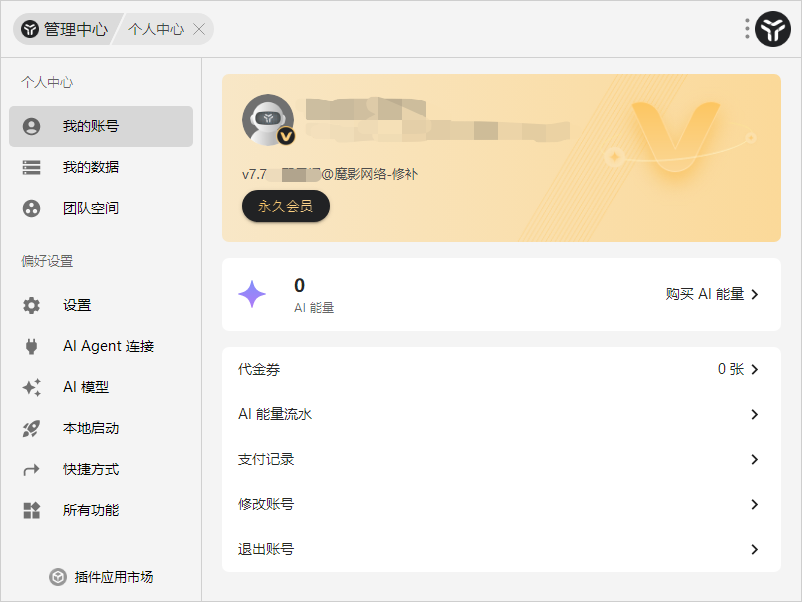The width and height of the screenshot is (802, 602).
Task: Open 我的数据 from the sidebar
Action: pyautogui.click(x=100, y=167)
